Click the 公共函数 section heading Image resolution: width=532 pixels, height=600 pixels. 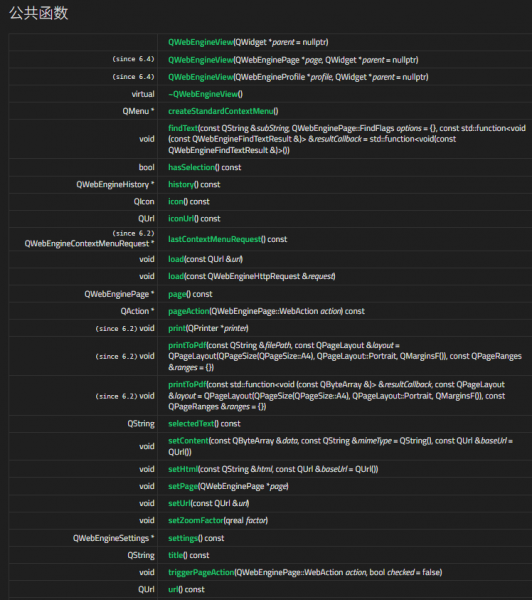pyautogui.click(x=39, y=13)
